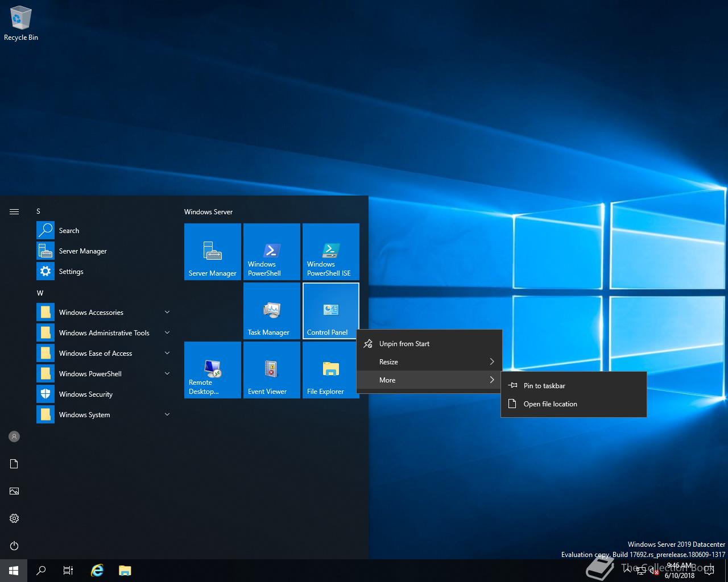
Task: Click the Windows Server tile group title
Action: (x=209, y=212)
